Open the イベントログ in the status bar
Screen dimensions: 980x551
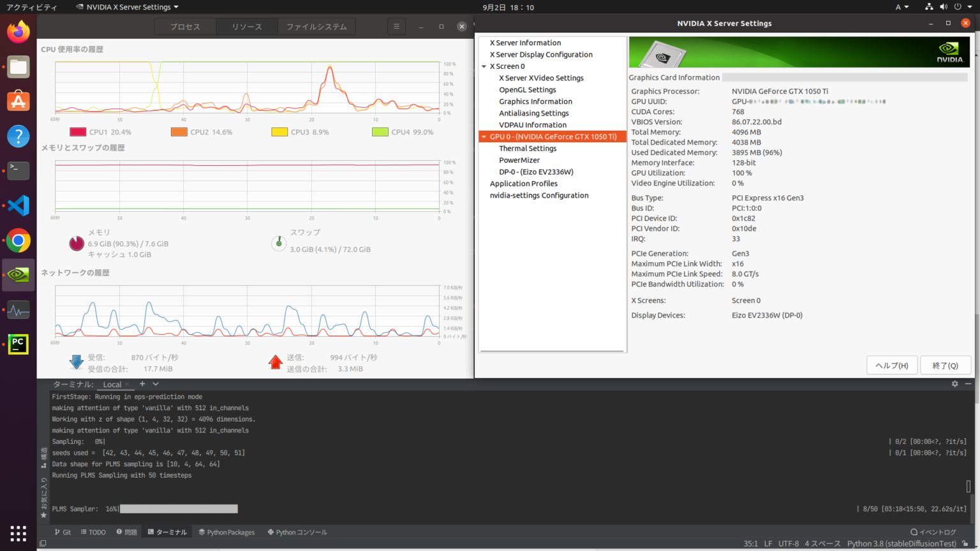pyautogui.click(x=933, y=531)
